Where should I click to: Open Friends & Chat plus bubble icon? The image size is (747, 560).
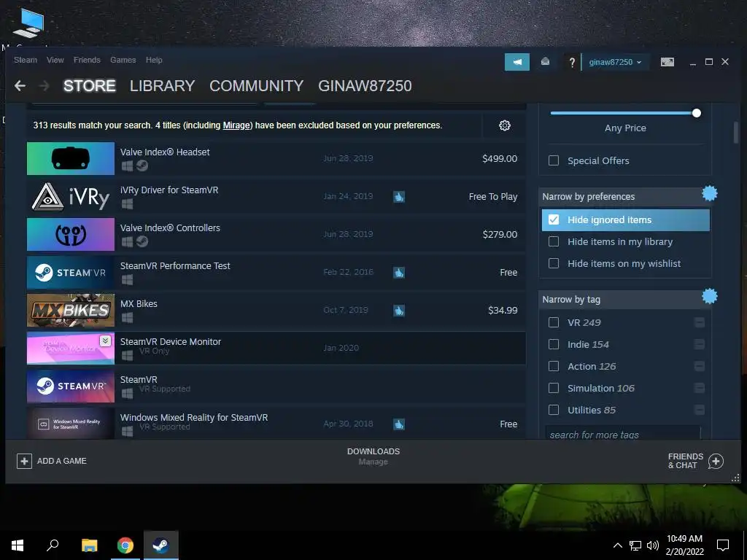click(716, 461)
